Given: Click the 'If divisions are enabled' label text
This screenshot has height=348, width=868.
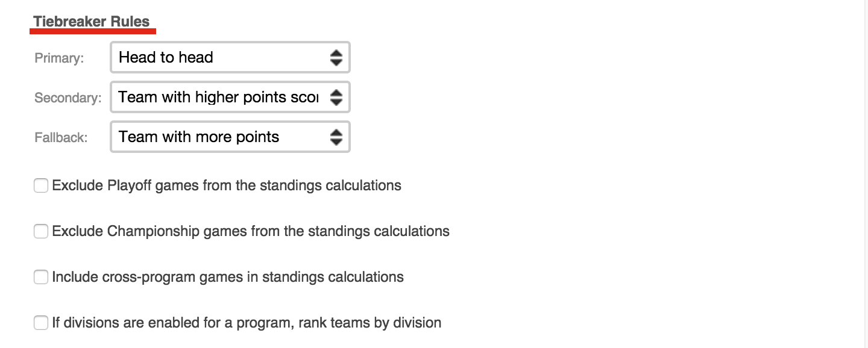Looking at the screenshot, I should pyautogui.click(x=247, y=323).
